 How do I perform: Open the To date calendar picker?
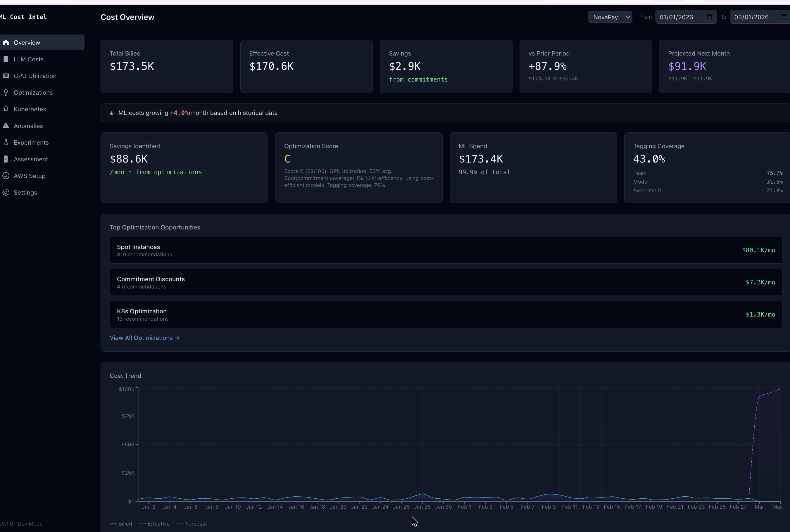tap(784, 17)
